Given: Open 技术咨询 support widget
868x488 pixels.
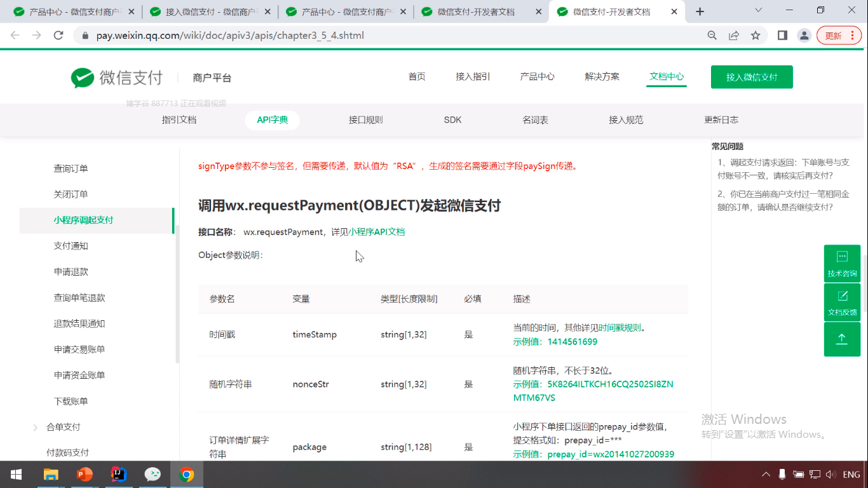Looking at the screenshot, I should pyautogui.click(x=842, y=264).
